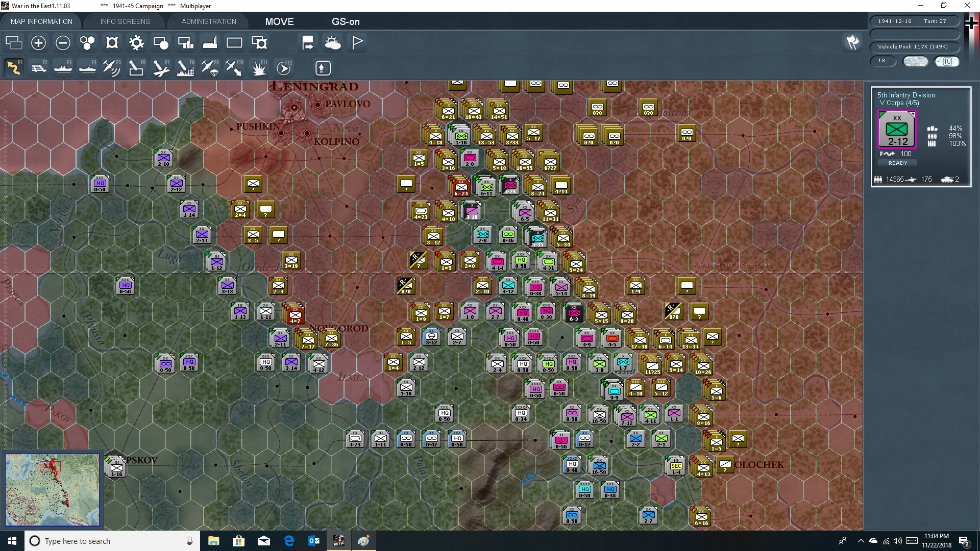This screenshot has width=980, height=551.
Task: Click the Vehicle Pool readout
Action: 915,47
